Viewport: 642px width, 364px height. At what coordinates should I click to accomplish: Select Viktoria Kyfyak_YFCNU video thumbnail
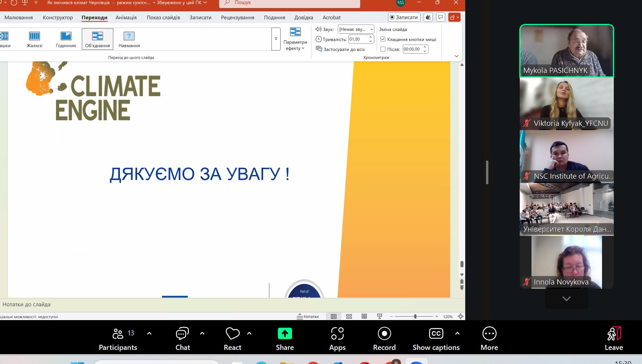point(567,103)
